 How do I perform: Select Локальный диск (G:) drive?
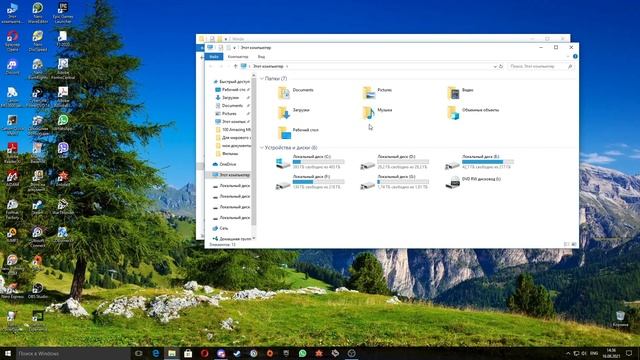coord(394,182)
